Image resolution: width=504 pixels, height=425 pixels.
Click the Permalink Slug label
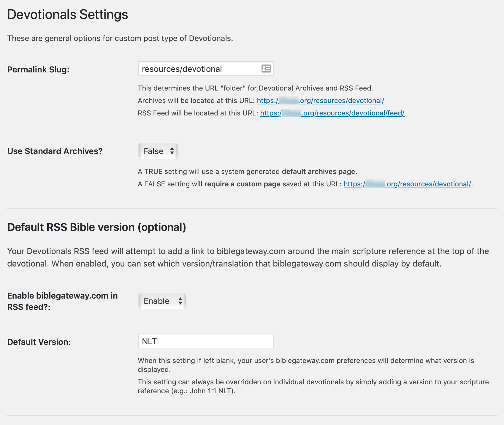pos(38,69)
